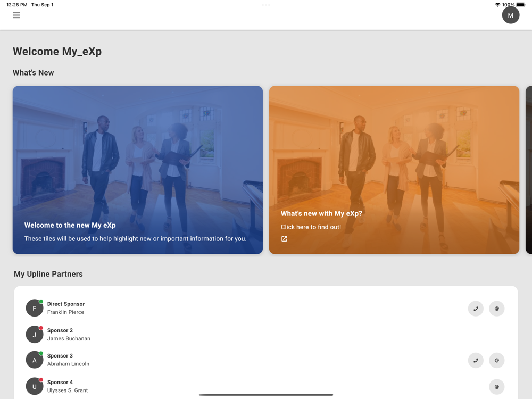Select the 'Sponsor 2' label
Image resolution: width=532 pixels, height=399 pixels.
tap(60, 330)
